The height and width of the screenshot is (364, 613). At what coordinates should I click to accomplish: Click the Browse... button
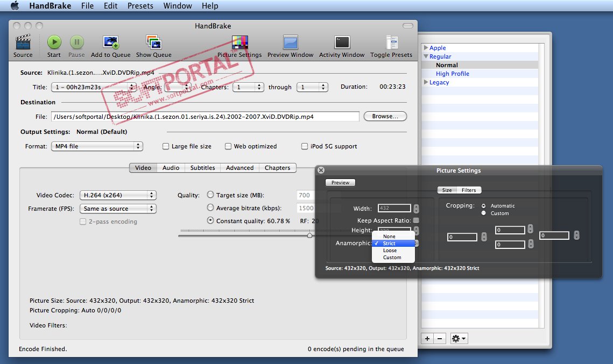[385, 116]
